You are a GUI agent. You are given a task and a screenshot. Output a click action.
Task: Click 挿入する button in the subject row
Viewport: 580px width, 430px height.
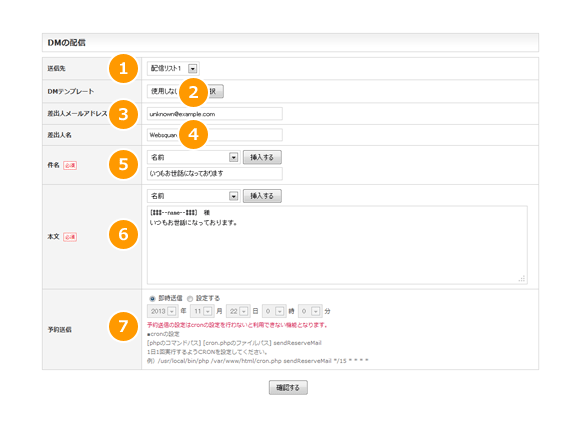(262, 157)
